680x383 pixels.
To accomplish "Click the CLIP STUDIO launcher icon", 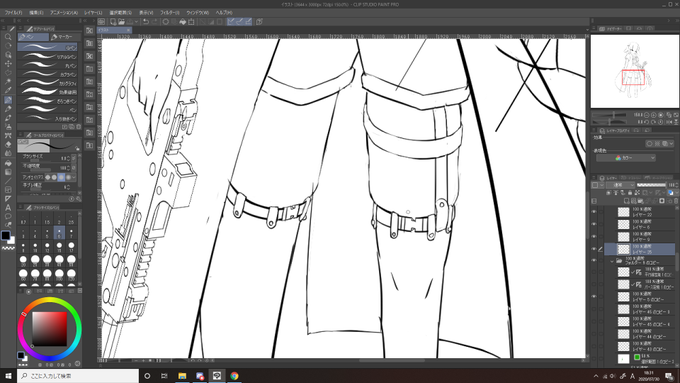I will click(x=101, y=21).
